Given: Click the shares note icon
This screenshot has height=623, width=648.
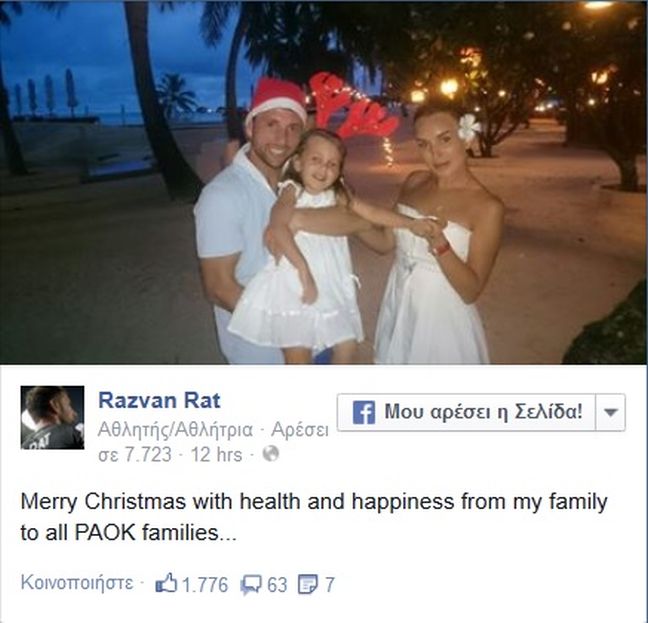Looking at the screenshot, I should click(x=307, y=585).
